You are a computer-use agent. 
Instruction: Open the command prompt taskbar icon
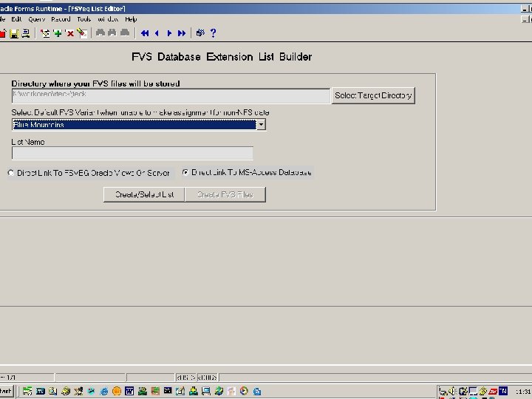[x=168, y=391]
